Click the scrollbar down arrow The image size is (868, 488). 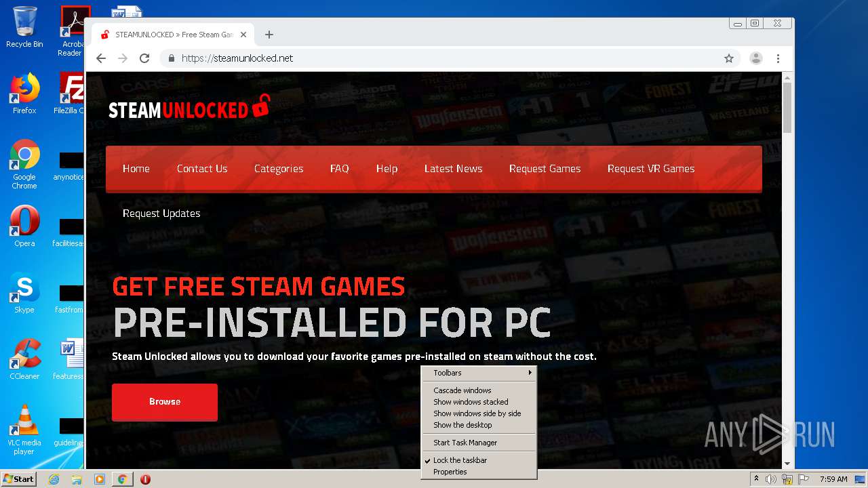[787, 464]
